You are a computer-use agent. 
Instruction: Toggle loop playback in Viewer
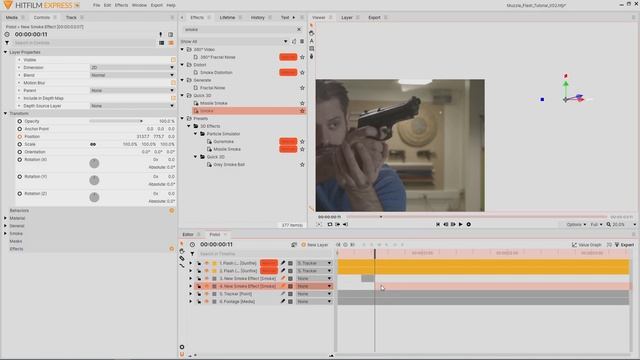point(330,224)
